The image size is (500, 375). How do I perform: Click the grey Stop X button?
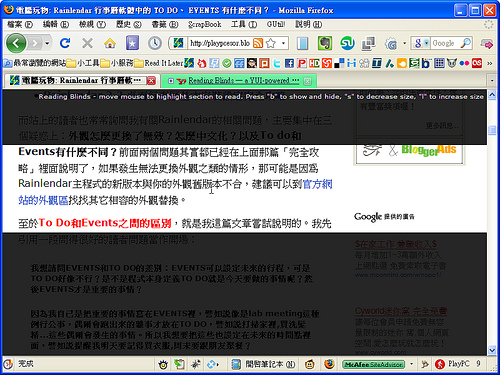coord(87,43)
